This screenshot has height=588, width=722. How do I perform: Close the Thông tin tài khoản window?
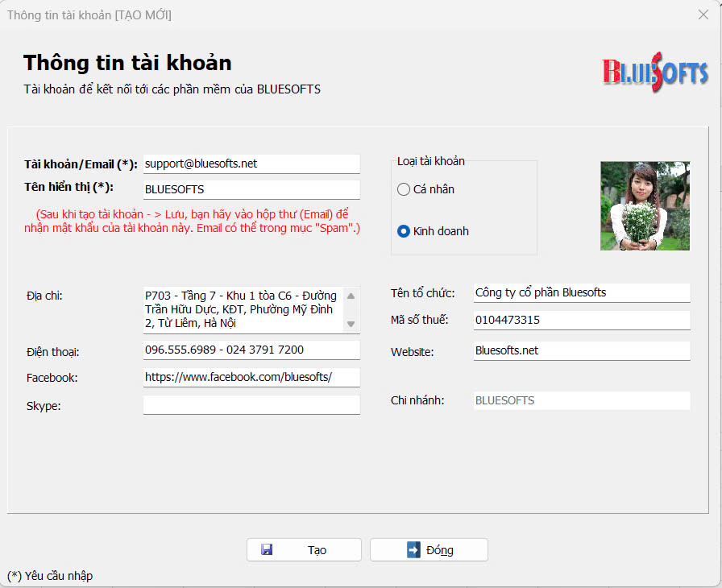[x=703, y=14]
